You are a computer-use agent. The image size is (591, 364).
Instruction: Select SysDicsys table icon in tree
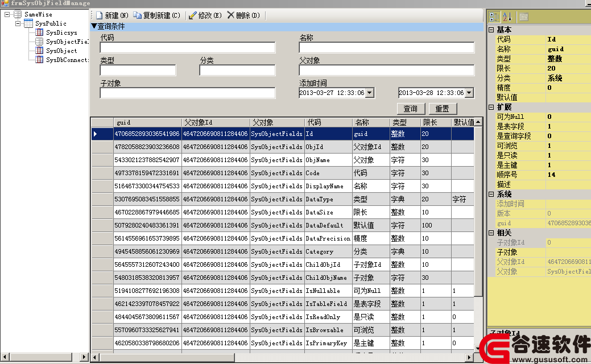click(x=39, y=32)
